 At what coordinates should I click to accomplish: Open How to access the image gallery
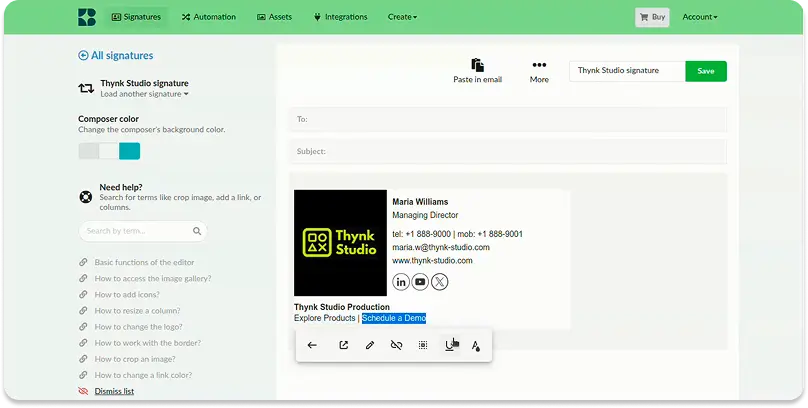tap(153, 278)
